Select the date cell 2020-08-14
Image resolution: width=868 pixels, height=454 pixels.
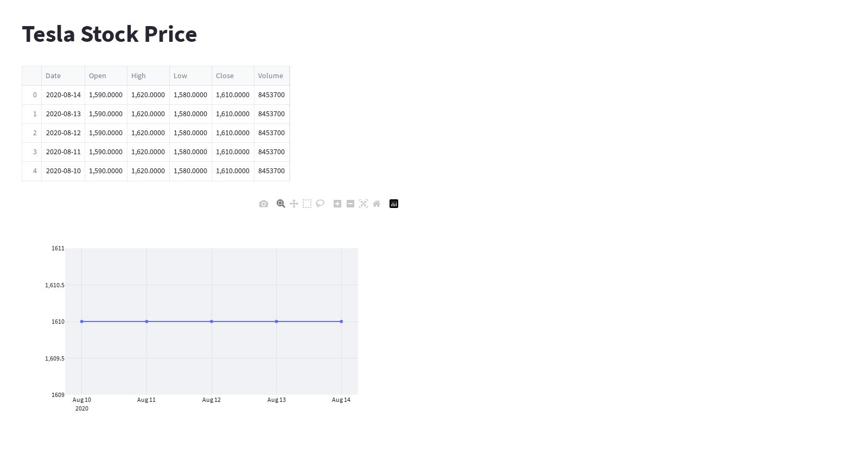tap(63, 95)
